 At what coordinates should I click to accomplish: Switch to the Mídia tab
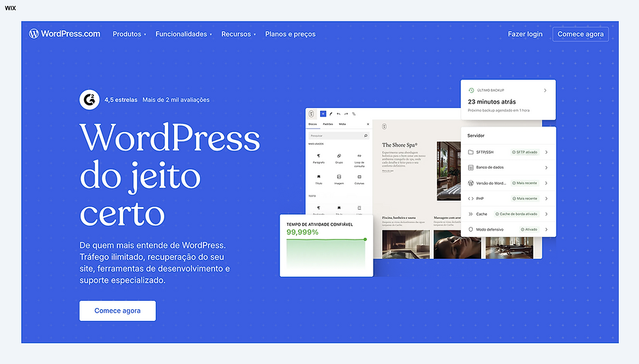(342, 124)
